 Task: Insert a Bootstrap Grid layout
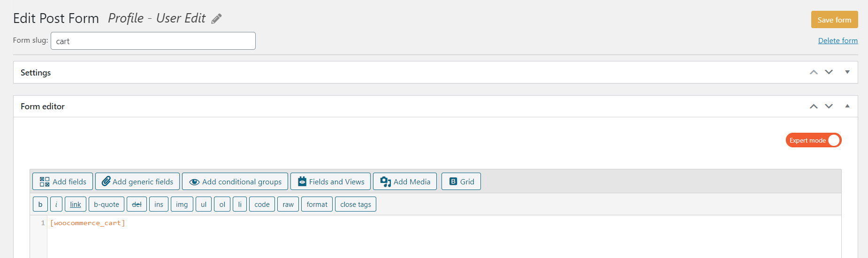[461, 182]
